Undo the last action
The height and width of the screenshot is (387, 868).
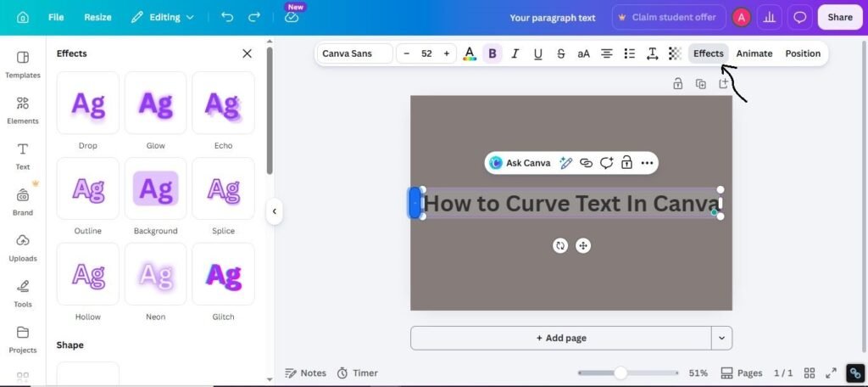[227, 17]
